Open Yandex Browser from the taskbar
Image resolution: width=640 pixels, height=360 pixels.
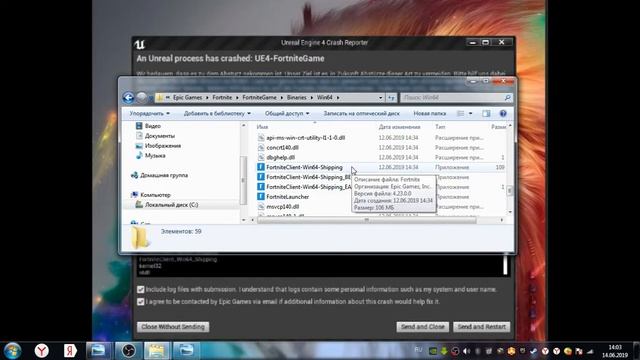coord(41,351)
